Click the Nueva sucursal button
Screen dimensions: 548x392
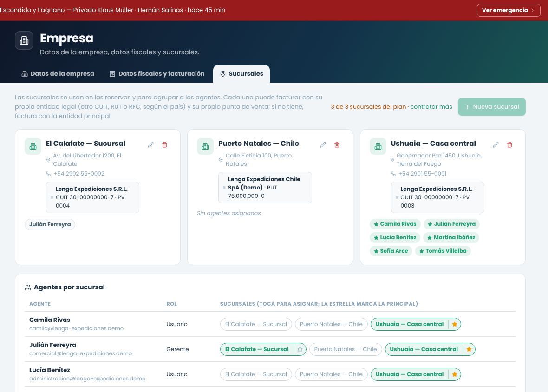(492, 107)
